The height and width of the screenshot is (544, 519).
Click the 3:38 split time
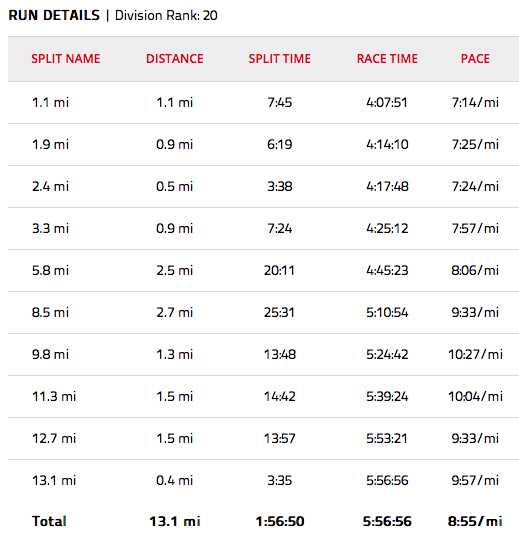pyautogui.click(x=280, y=187)
